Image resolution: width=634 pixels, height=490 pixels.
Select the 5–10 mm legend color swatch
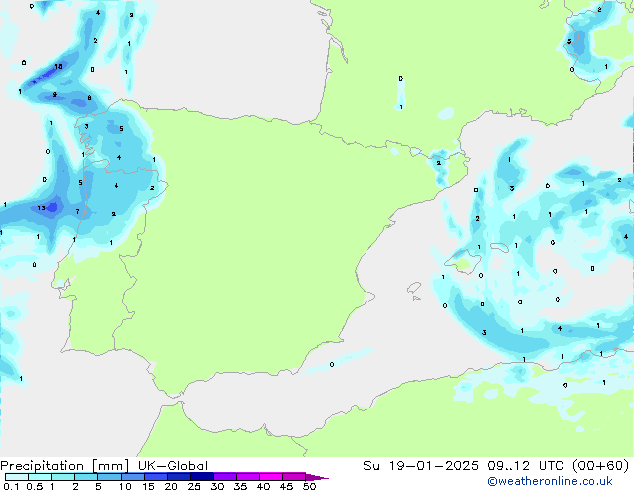tap(109, 477)
